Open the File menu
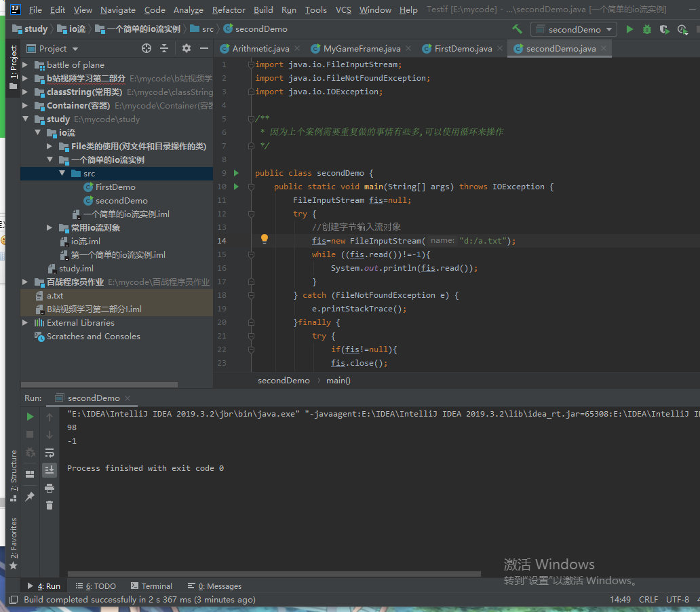Viewport: 700px width, 612px height. pos(35,9)
